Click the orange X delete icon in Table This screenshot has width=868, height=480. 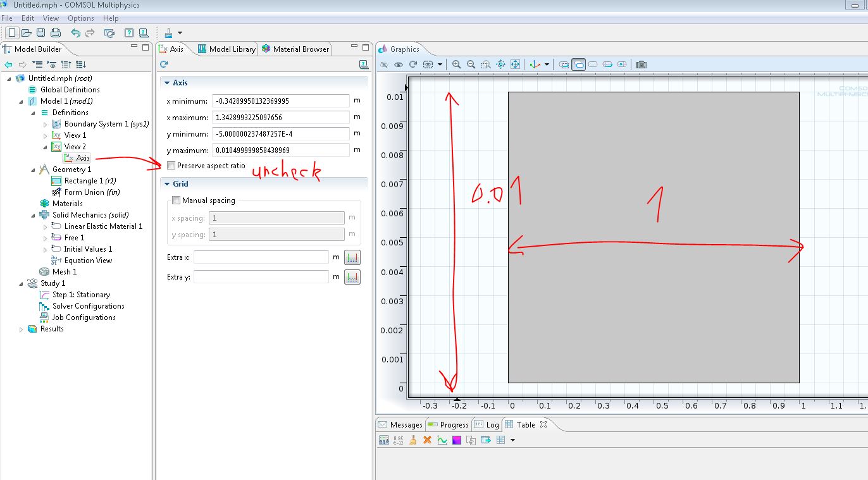click(x=427, y=440)
